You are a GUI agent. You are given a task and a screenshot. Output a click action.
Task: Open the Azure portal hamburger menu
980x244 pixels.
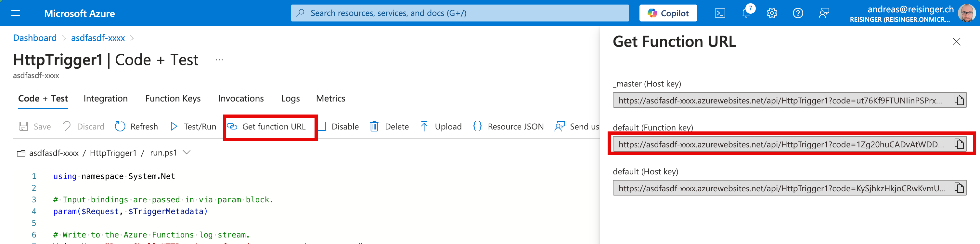16,13
